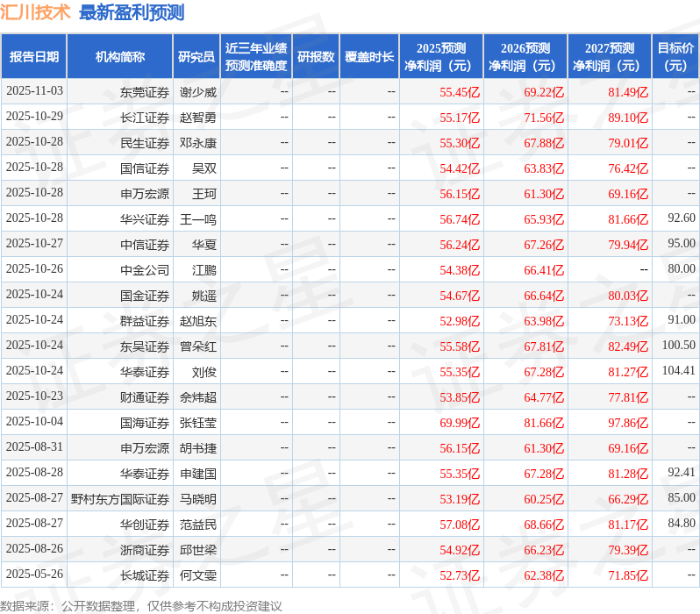Viewport: 700px width, 614px height.
Task: Select the date 2025-10-23
Action: click(x=34, y=396)
